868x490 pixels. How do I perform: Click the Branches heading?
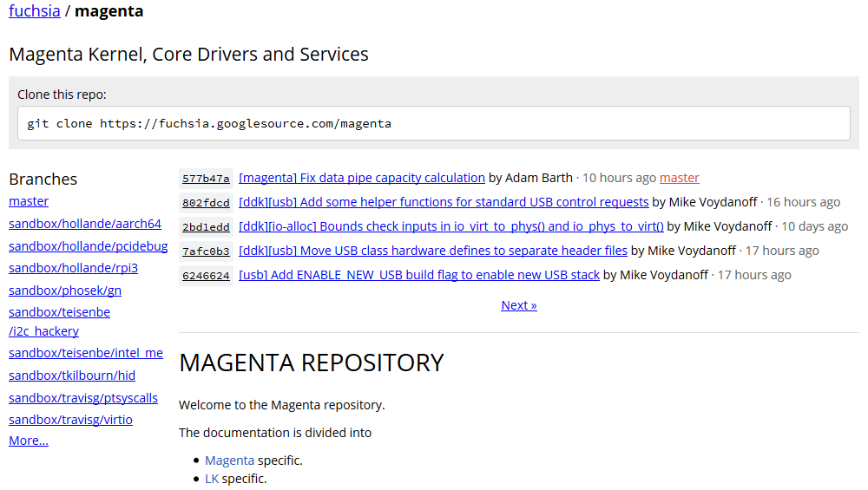click(43, 180)
